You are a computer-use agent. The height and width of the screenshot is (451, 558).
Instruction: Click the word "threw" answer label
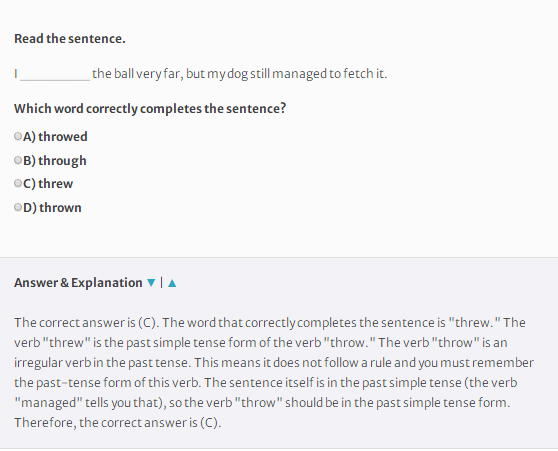(56, 184)
